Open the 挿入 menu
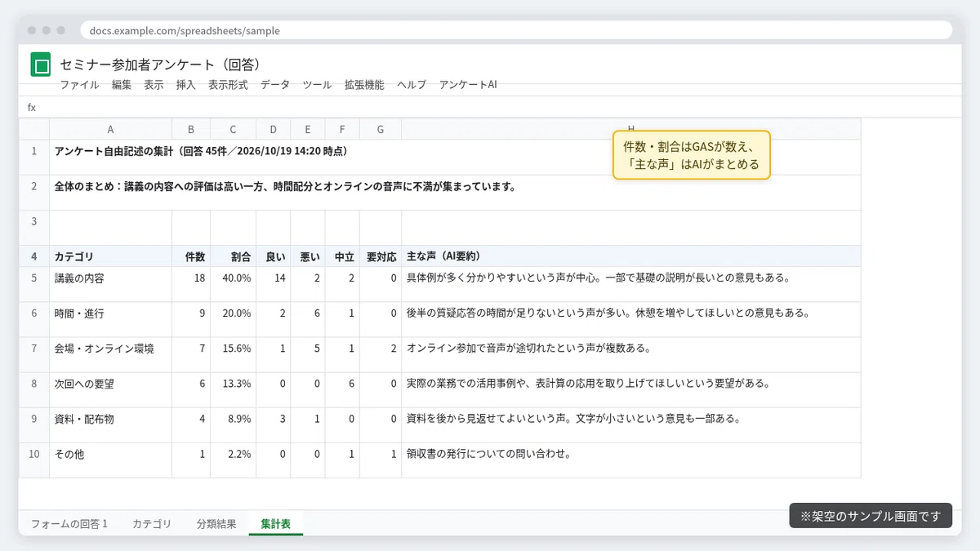Viewport: 980px width, 551px height. [x=186, y=84]
